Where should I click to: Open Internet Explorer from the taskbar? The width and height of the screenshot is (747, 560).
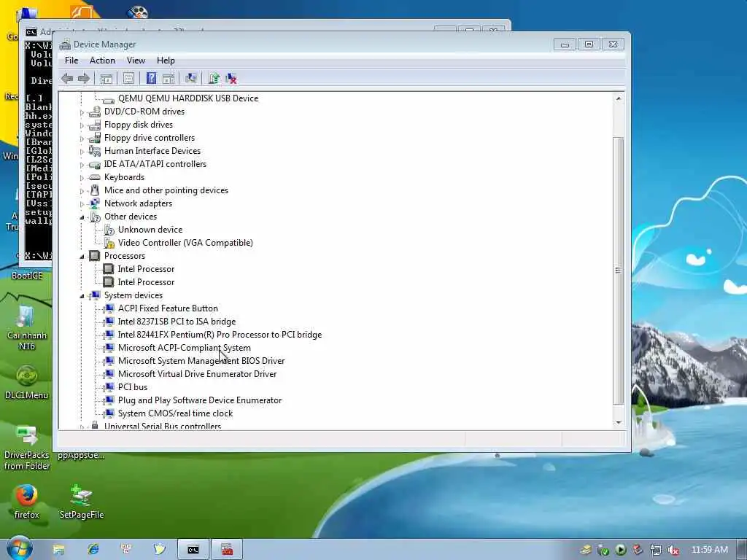click(93, 550)
